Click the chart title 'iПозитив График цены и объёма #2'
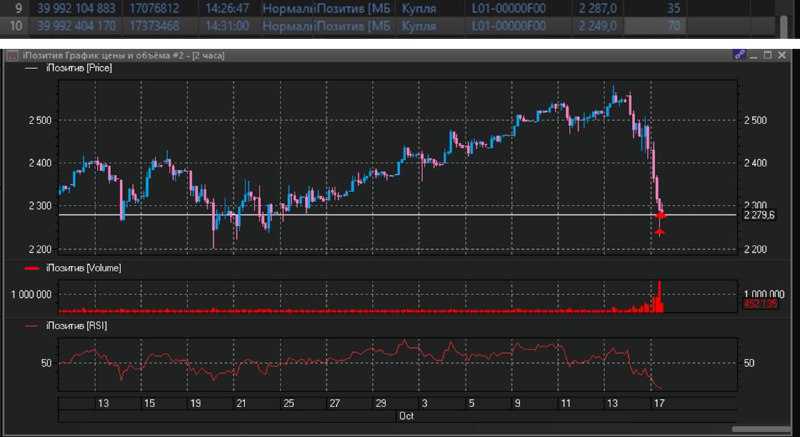800x437 pixels. pyautogui.click(x=103, y=55)
